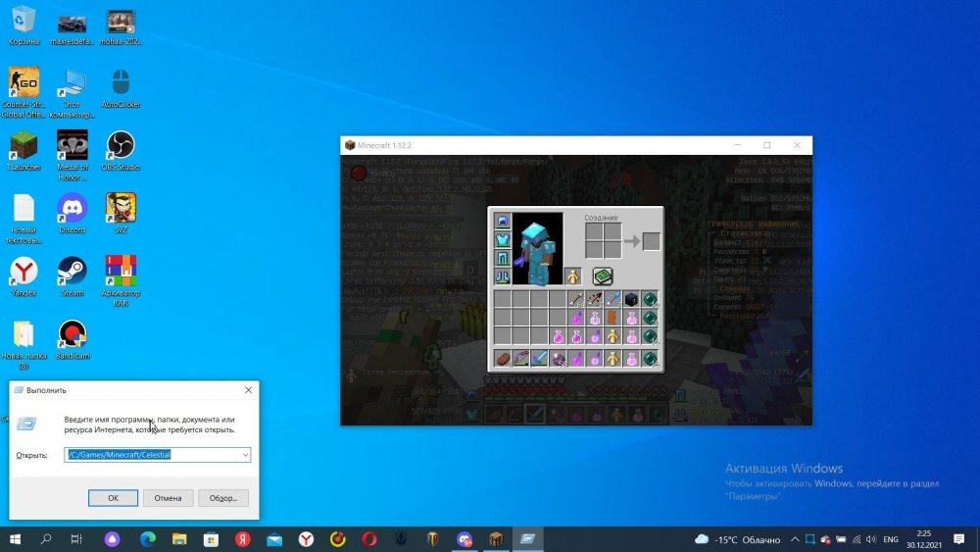Click the diamond chestplate armor slot
This screenshot has height=552, width=980.
click(x=503, y=239)
